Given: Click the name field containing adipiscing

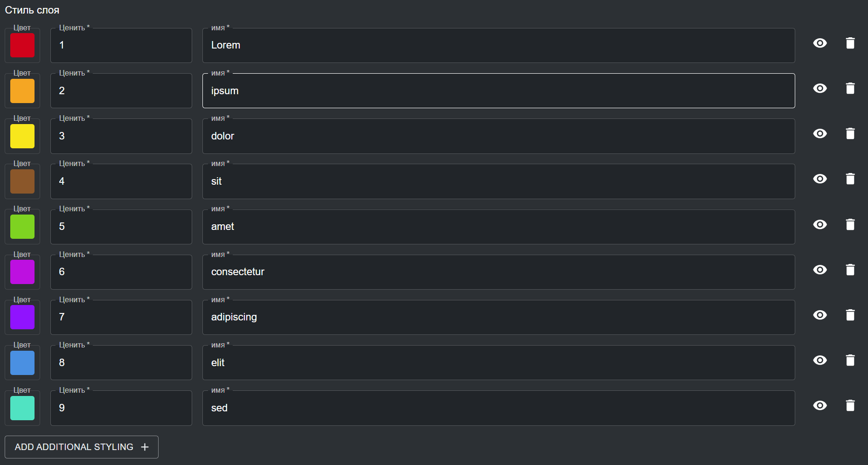Looking at the screenshot, I should tap(498, 317).
